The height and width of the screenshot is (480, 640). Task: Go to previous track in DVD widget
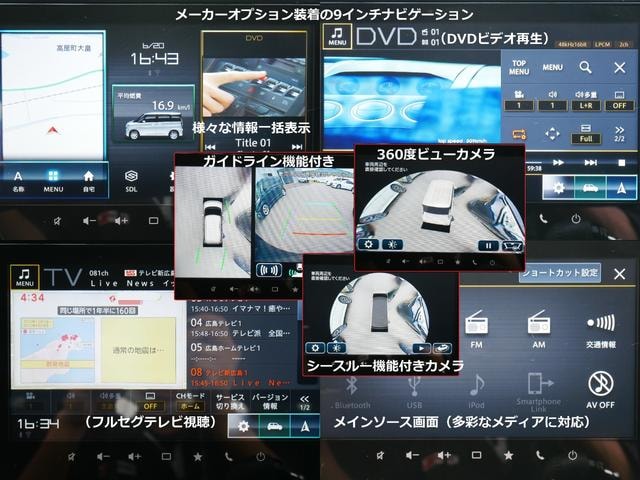pyautogui.click(x=210, y=147)
